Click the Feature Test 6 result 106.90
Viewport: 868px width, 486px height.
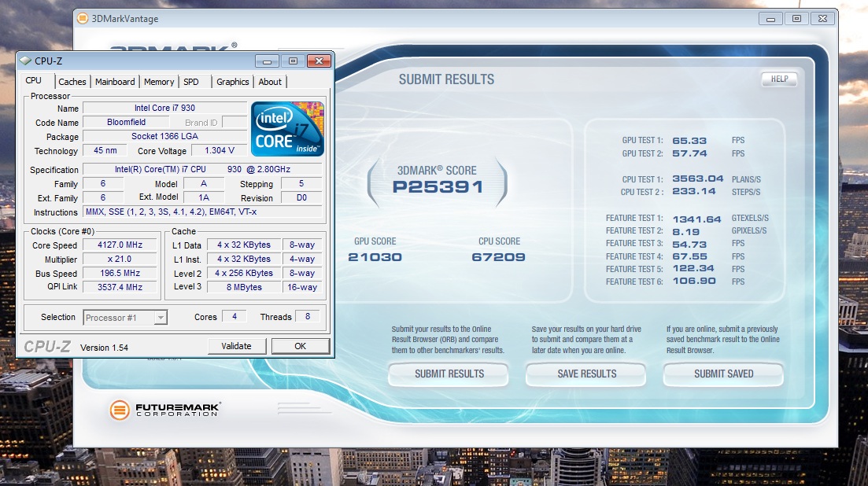693,281
